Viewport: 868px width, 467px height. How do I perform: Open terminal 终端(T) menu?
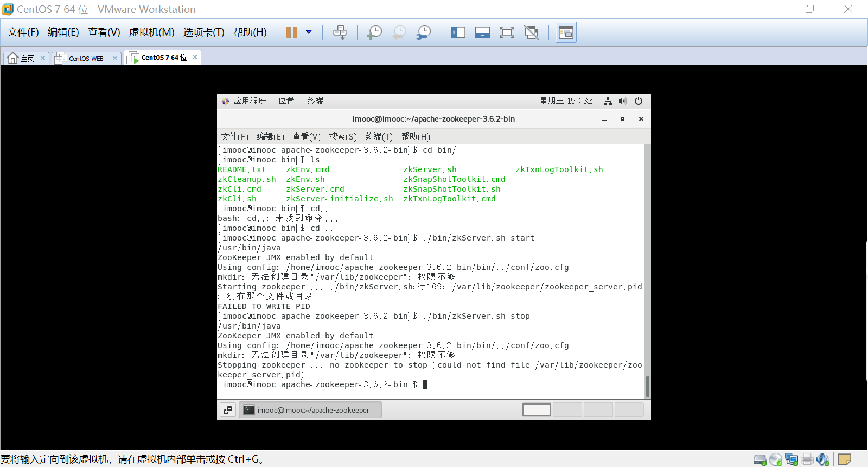(x=379, y=137)
